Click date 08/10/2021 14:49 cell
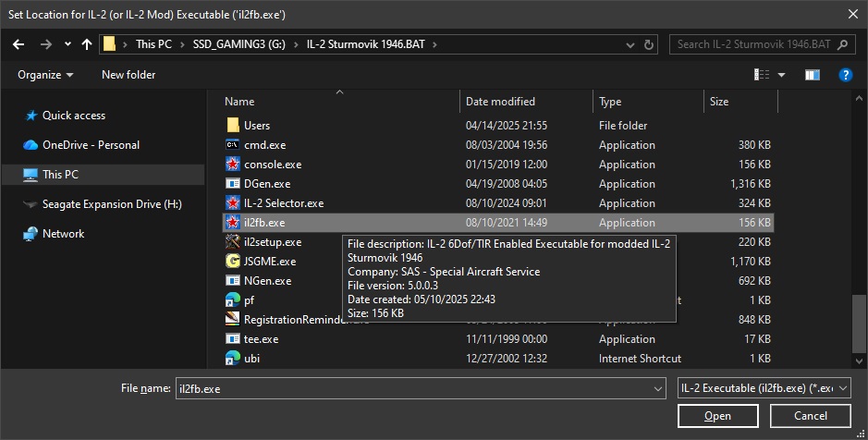The width and height of the screenshot is (868, 440). pyautogui.click(x=507, y=223)
